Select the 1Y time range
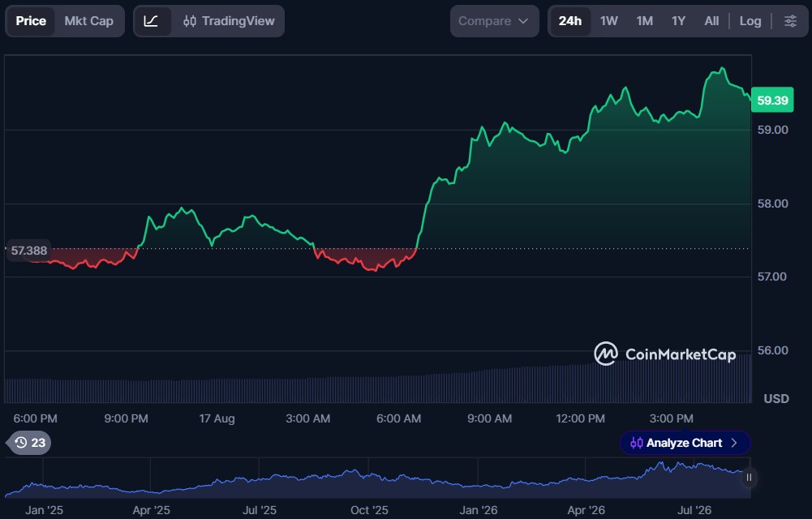812x519 pixels. click(x=678, y=21)
